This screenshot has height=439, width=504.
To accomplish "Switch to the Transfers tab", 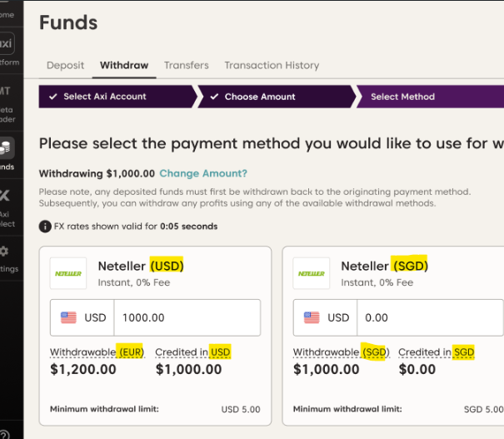I will (187, 65).
